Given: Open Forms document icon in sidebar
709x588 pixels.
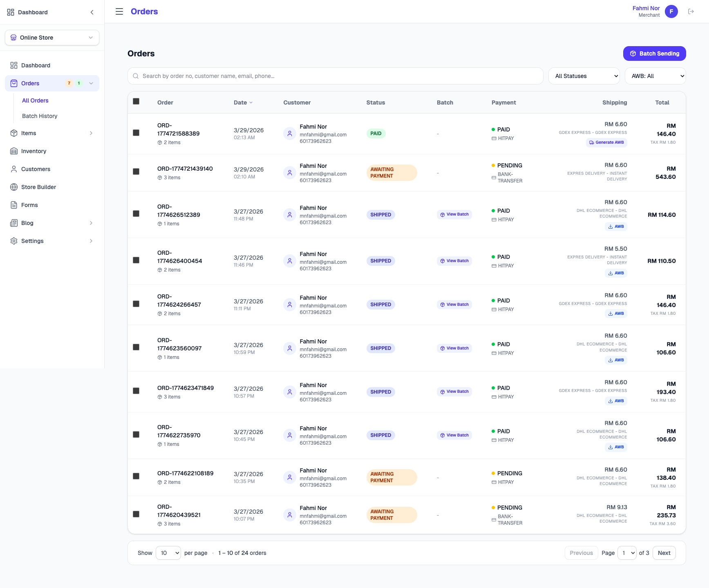Looking at the screenshot, I should 14,205.
